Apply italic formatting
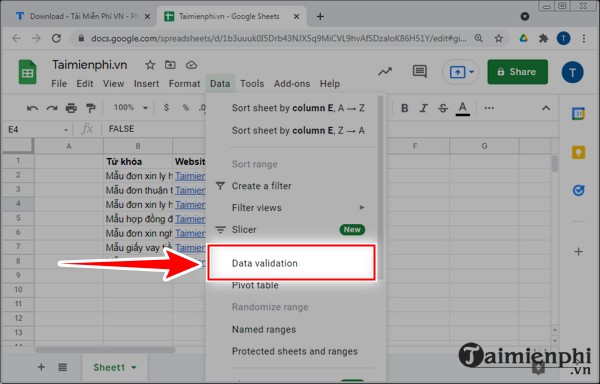 point(424,108)
